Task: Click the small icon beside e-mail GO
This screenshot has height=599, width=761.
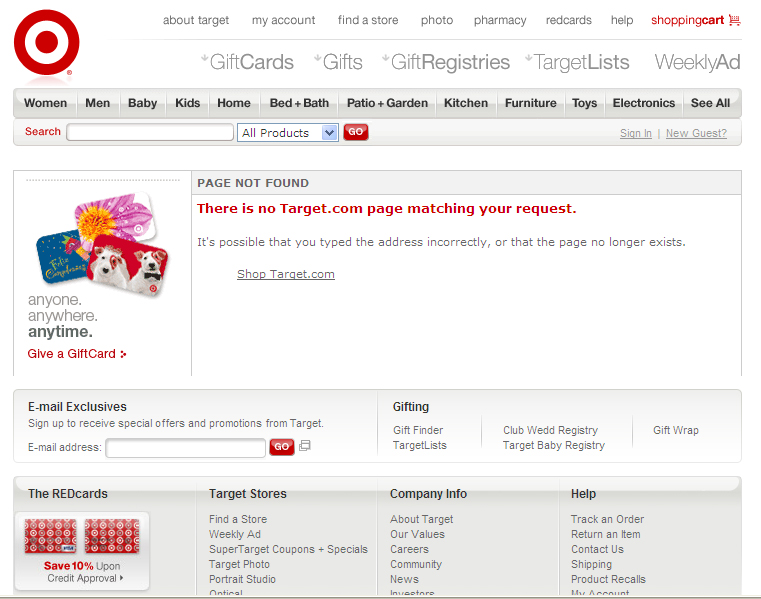Action: [305, 446]
